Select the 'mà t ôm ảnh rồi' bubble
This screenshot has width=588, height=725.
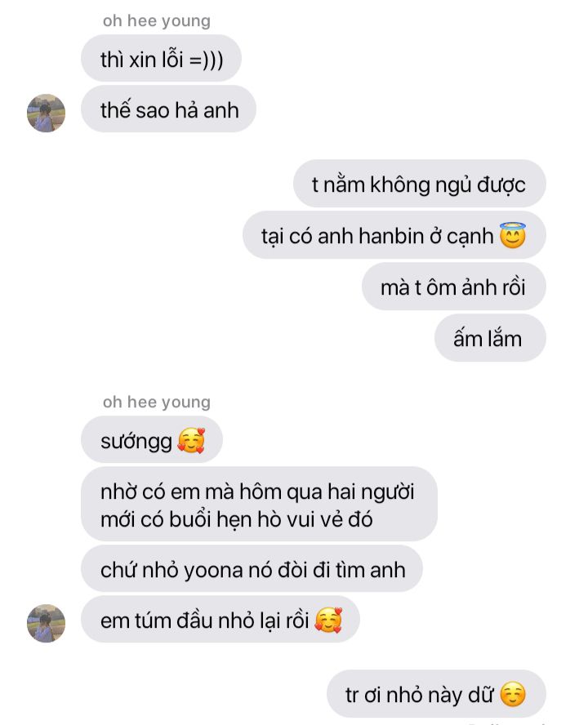click(454, 287)
